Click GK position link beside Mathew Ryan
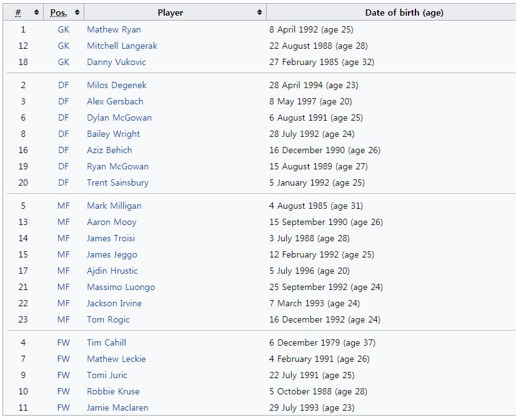Viewport: 516px width, 420px height. tap(64, 29)
